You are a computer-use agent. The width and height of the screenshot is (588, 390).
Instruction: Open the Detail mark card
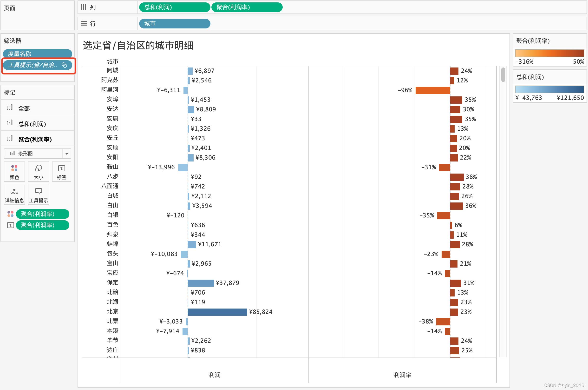(14, 195)
